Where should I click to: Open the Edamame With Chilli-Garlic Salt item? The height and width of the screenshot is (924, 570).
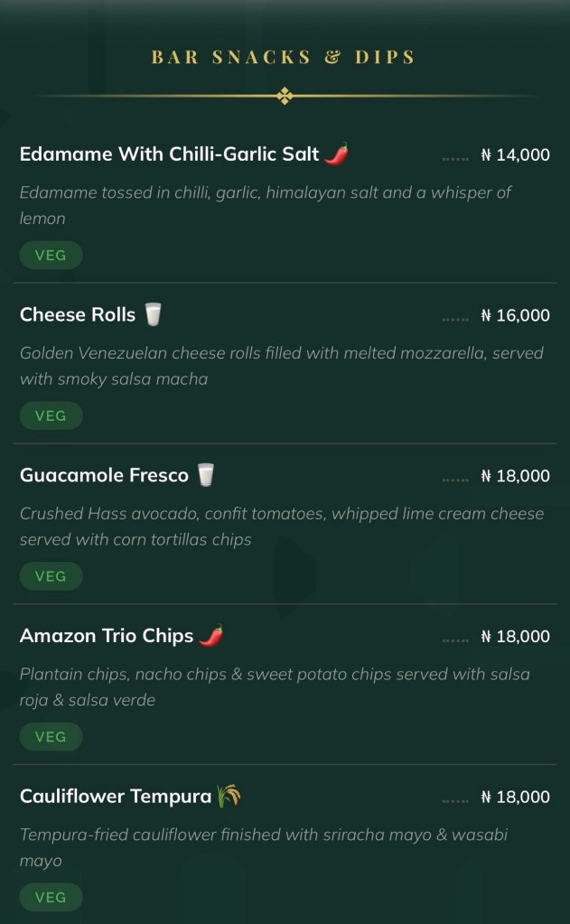[x=170, y=154]
